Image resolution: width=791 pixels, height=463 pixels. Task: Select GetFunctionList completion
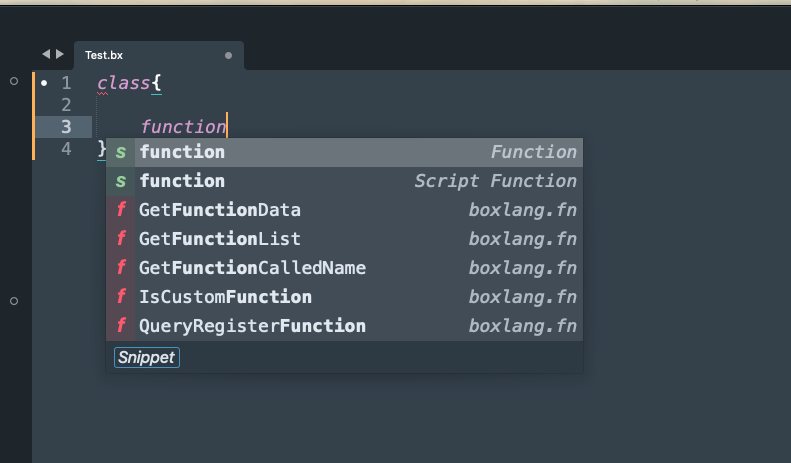[344, 239]
